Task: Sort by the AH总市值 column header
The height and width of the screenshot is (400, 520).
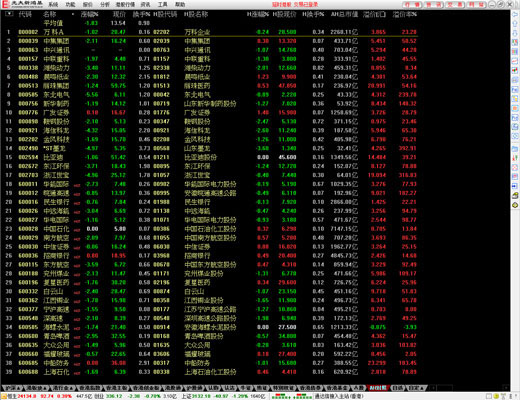Action: click(344, 14)
